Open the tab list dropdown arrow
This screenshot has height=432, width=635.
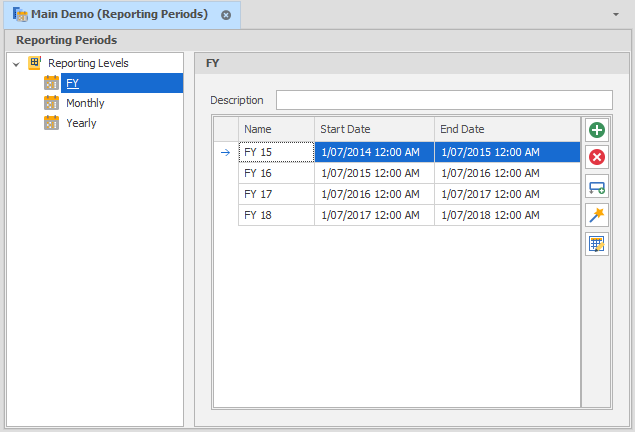coord(615,15)
